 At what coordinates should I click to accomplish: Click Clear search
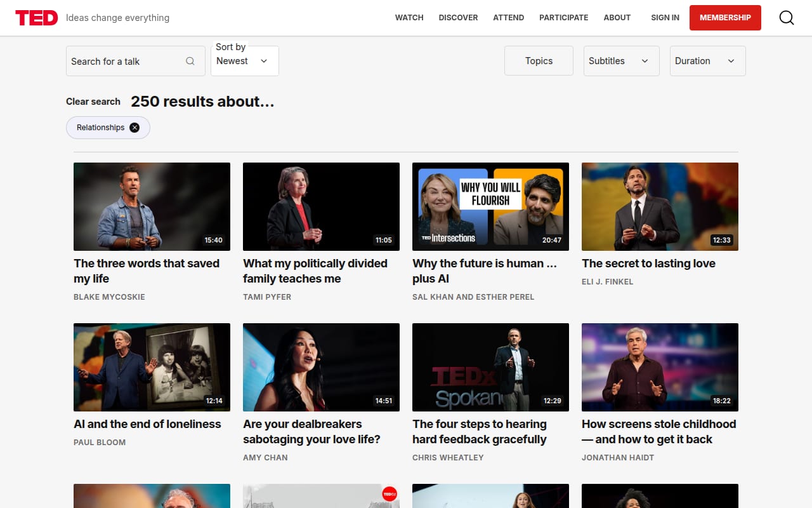tap(93, 102)
